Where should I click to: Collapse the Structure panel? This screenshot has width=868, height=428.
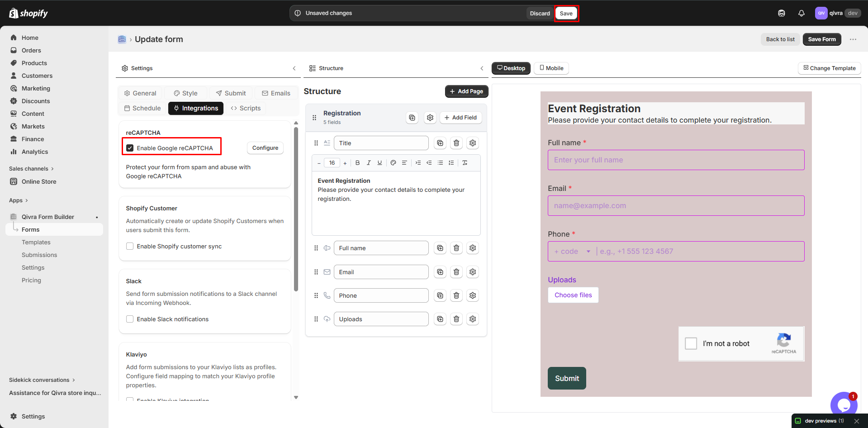[482, 68]
